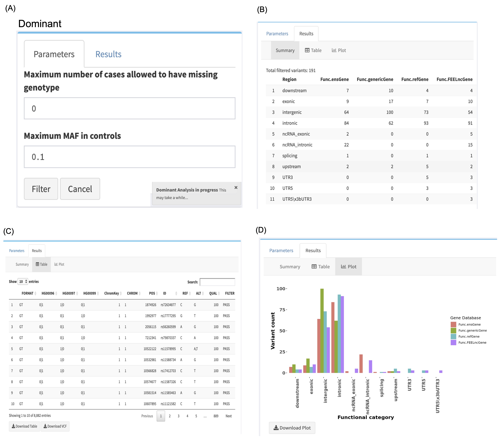The image size is (504, 438).
Task: Focus the table Search field
Action: [x=217, y=282]
